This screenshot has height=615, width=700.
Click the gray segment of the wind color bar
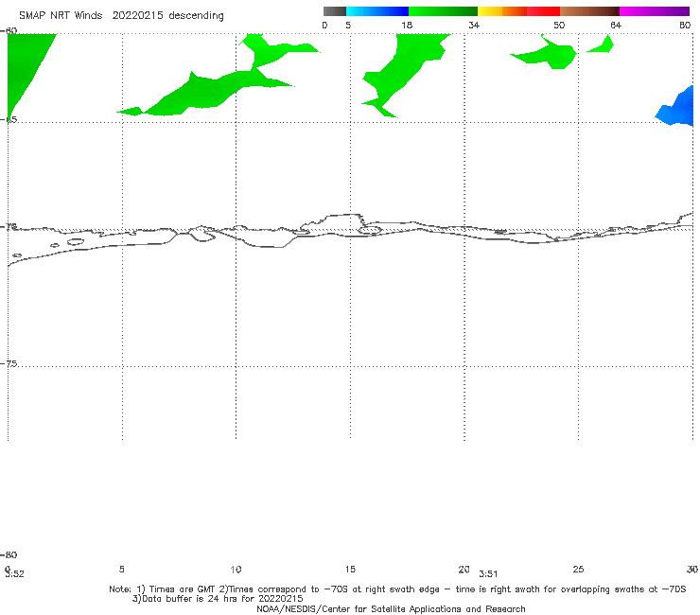334,11
